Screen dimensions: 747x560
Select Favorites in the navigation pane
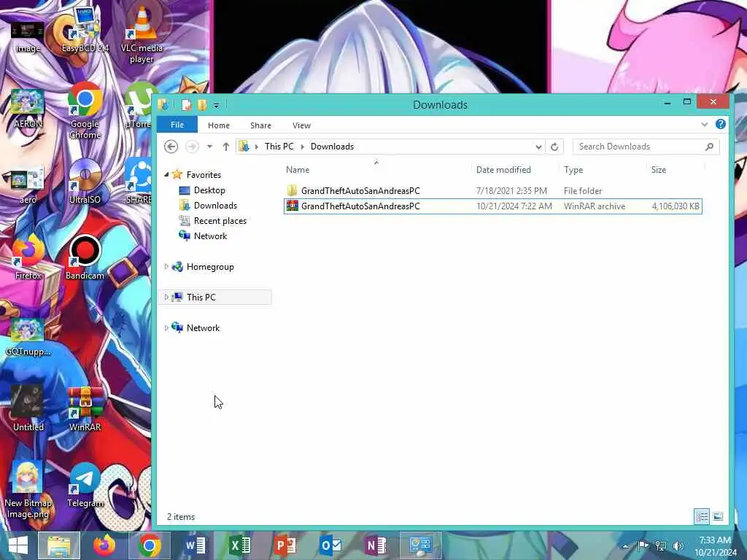click(x=204, y=175)
